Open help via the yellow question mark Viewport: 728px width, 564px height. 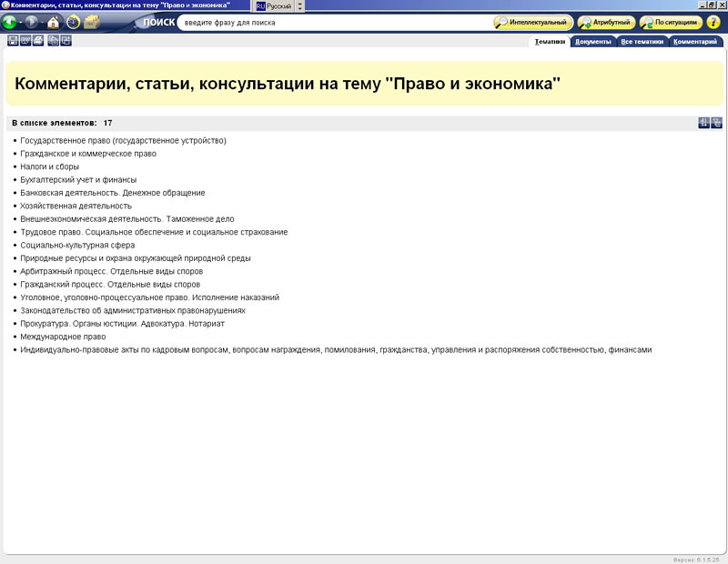click(x=713, y=22)
